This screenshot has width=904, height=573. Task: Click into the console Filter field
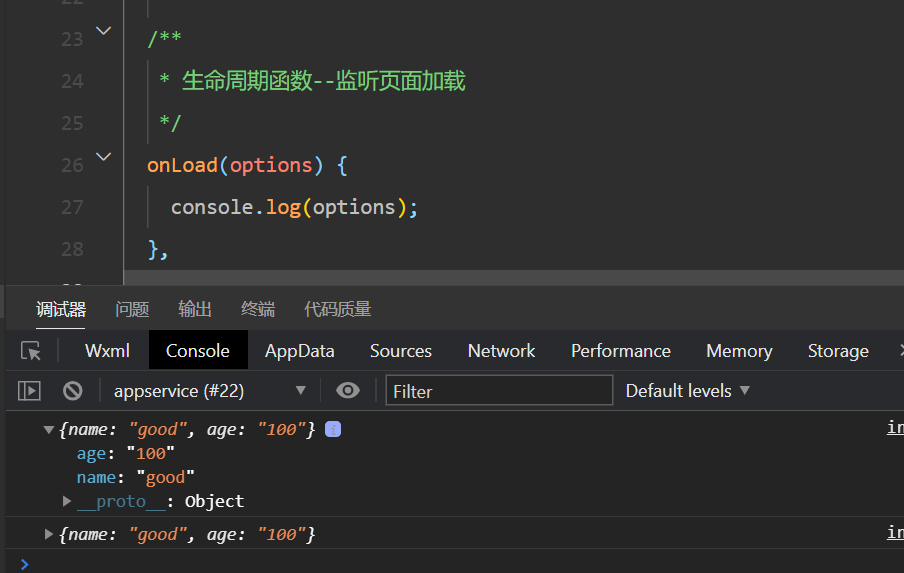(x=499, y=391)
